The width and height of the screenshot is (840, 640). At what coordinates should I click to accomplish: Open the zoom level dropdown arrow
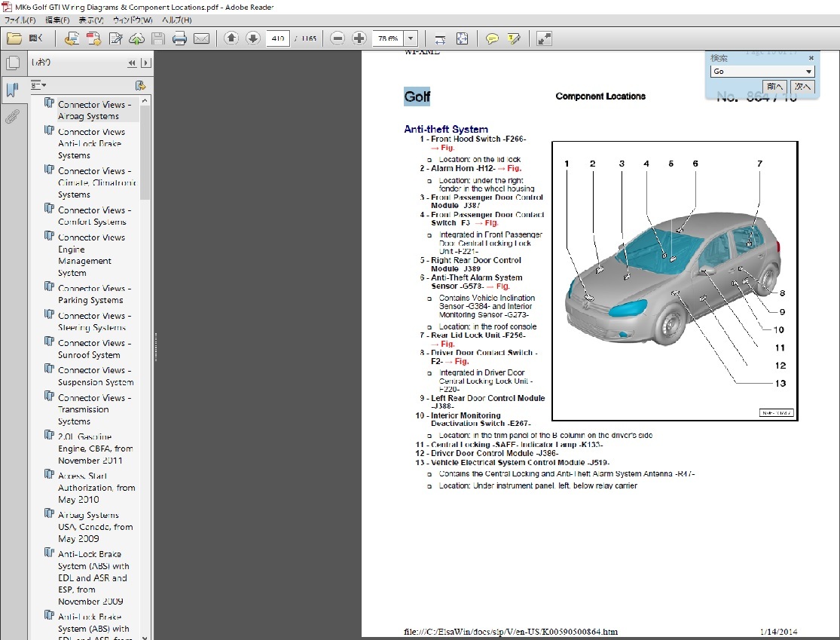pos(411,38)
